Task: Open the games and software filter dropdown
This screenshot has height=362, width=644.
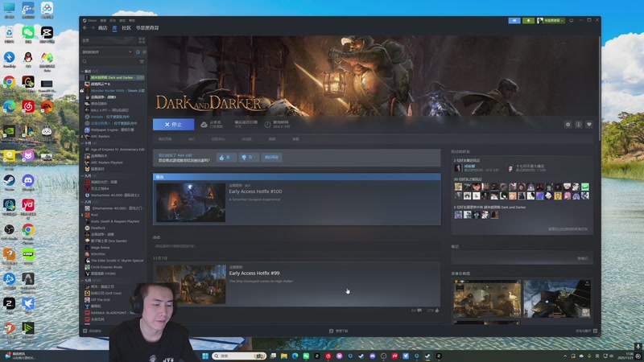Action: click(107, 52)
